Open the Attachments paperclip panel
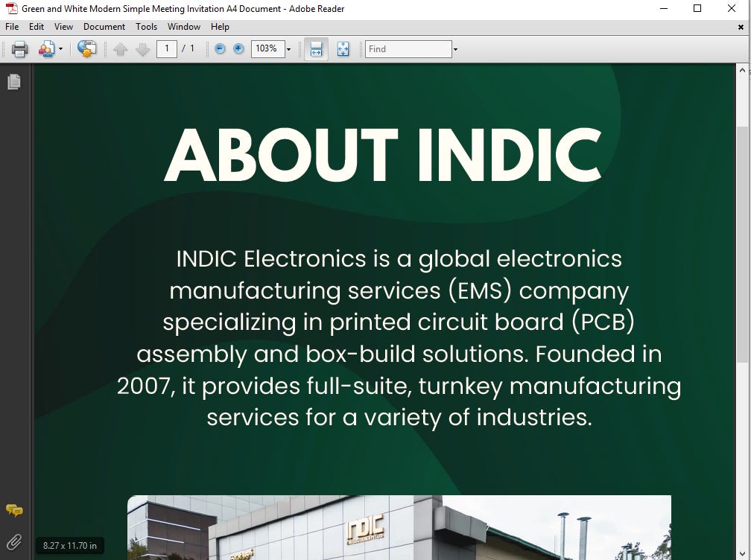The height and width of the screenshot is (560, 751). tap(14, 542)
